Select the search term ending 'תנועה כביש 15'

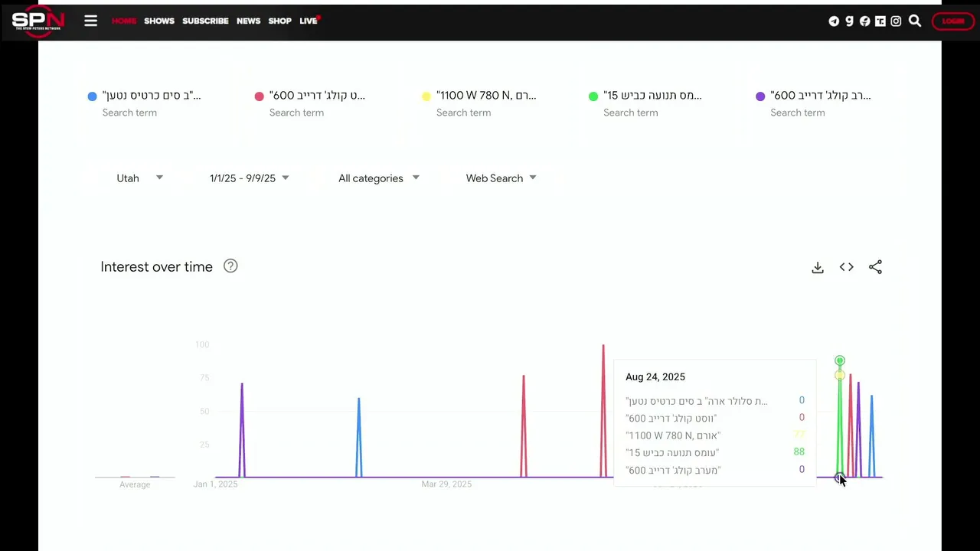pos(652,96)
